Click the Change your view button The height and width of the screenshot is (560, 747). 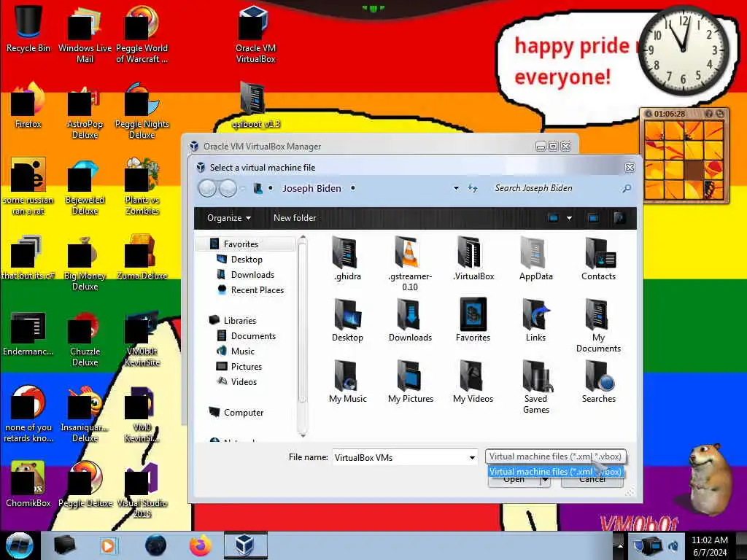(553, 218)
